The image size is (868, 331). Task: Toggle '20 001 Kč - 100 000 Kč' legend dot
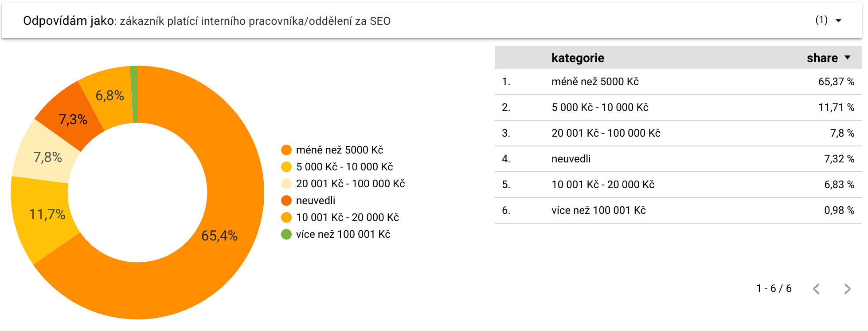click(286, 184)
